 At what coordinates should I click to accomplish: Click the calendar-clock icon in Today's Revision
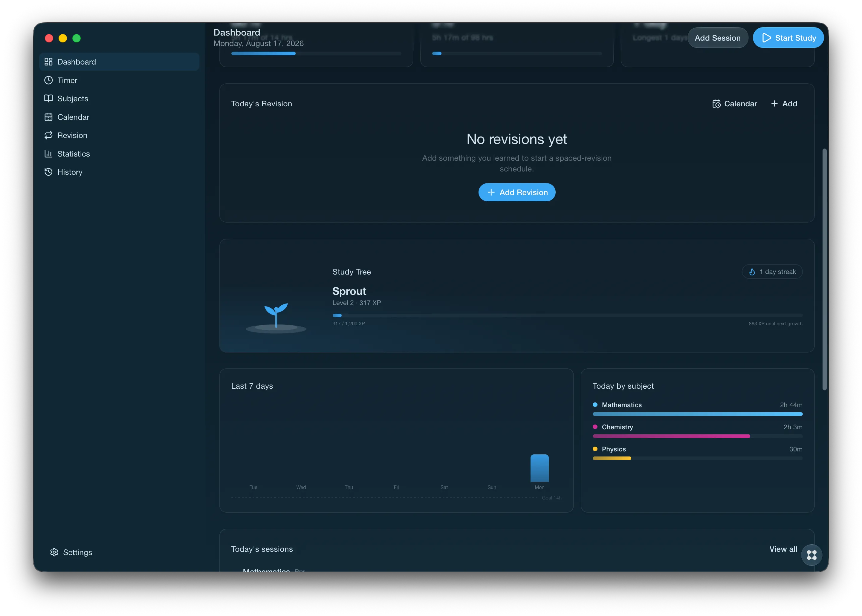pyautogui.click(x=716, y=104)
